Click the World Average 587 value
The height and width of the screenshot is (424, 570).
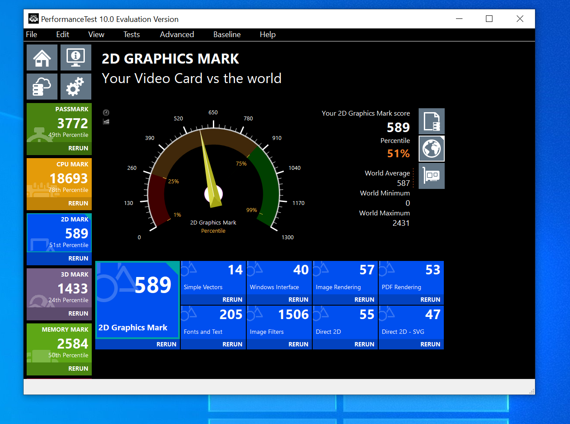pyautogui.click(x=403, y=183)
